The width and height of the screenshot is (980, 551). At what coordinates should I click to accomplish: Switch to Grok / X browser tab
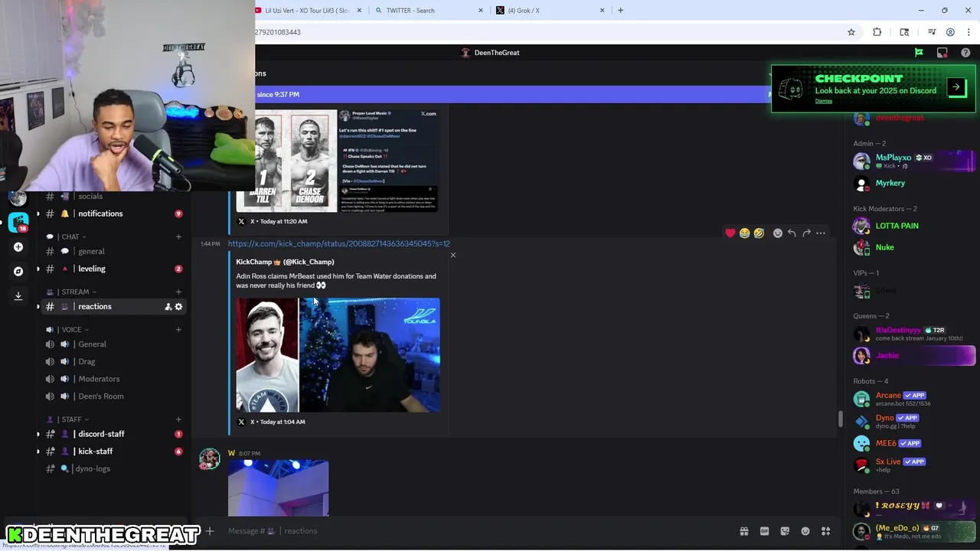[550, 11]
